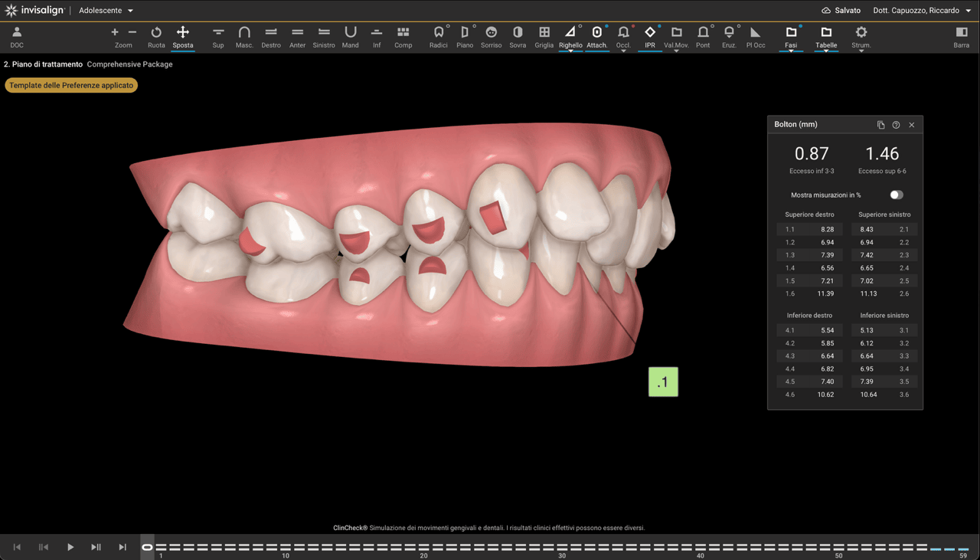The height and width of the screenshot is (560, 980).
Task: Click the 3D teeth model viewport
Action: [398, 245]
